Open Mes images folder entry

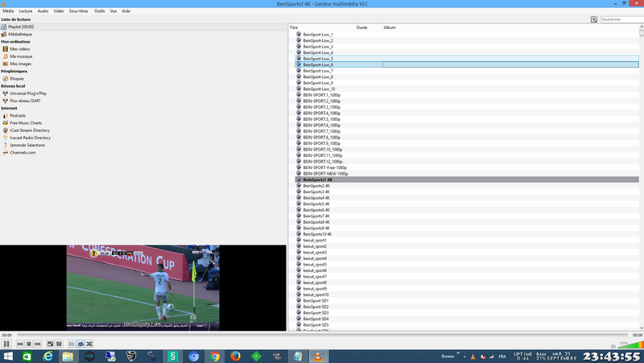tap(21, 64)
